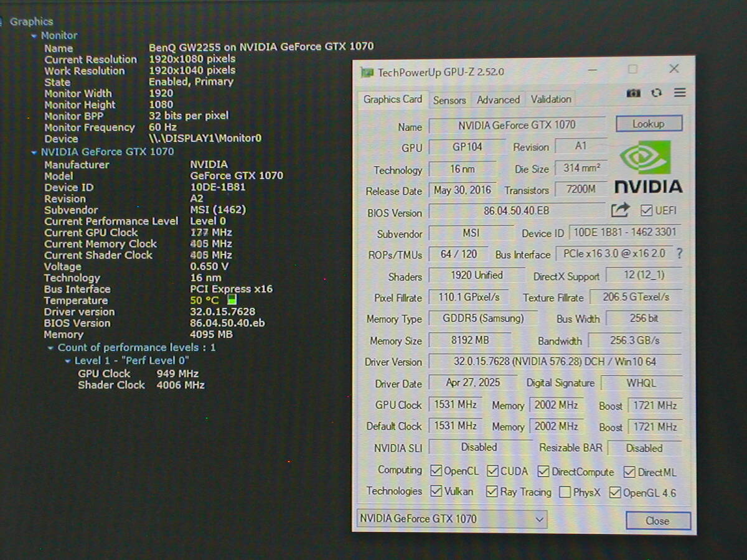747x560 pixels.
Task: Toggle the DirectCompute checkbox
Action: click(543, 472)
